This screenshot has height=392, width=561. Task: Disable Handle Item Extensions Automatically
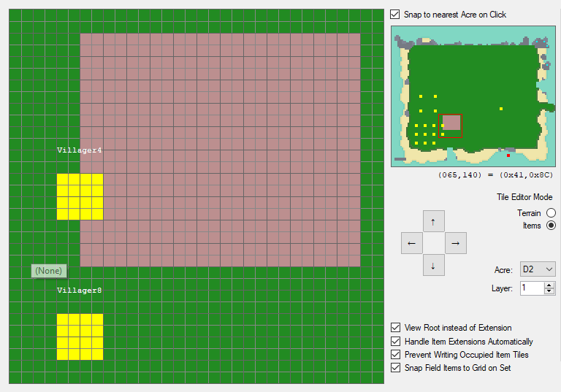click(x=395, y=341)
